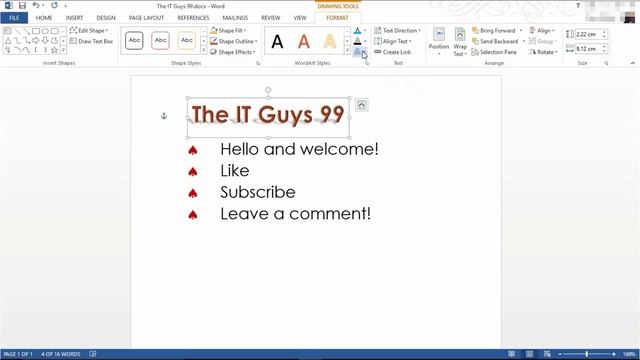Click the shape width field showing 9.12 cm
This screenshot has width=640, height=360.
tap(588, 49)
